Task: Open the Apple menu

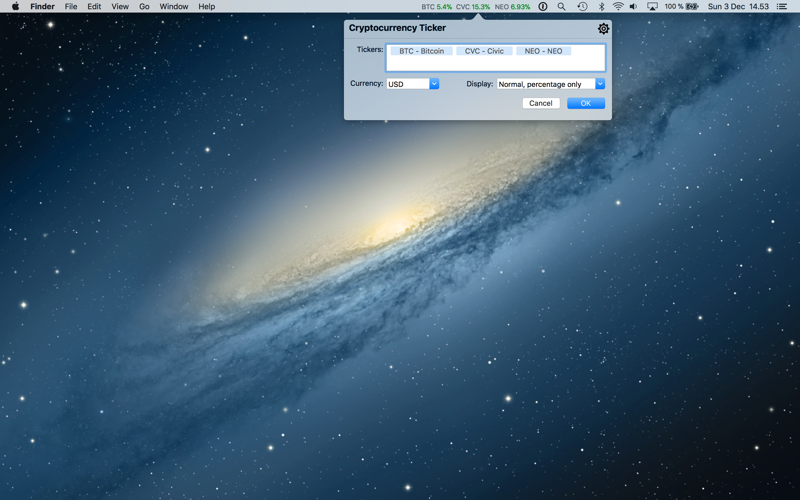Action: click(x=15, y=7)
